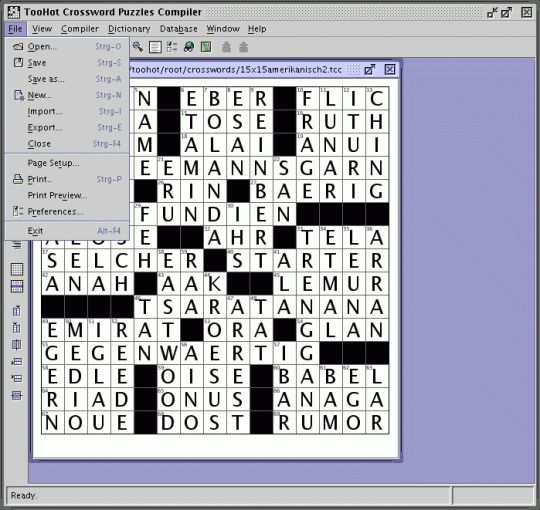Viewport: 540px width, 510px height.
Task: Click the F starting FUNDIEN
Action: pyautogui.click(x=145, y=214)
